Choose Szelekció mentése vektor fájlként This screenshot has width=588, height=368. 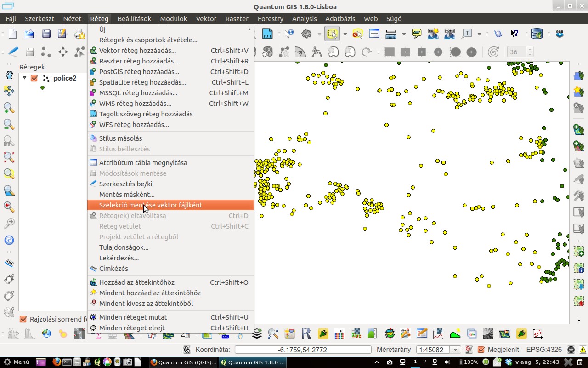coord(170,205)
